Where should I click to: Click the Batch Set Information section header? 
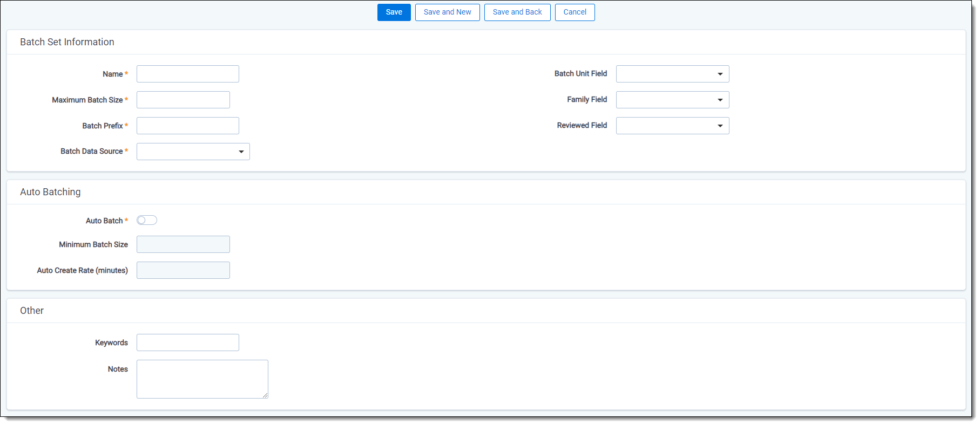67,42
